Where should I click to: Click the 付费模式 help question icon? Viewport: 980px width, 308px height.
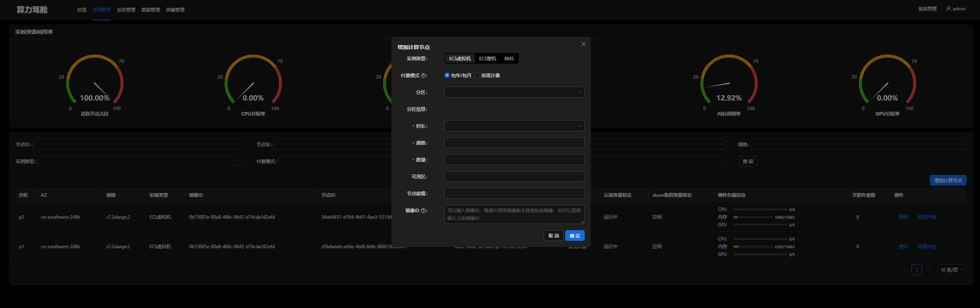(x=423, y=76)
